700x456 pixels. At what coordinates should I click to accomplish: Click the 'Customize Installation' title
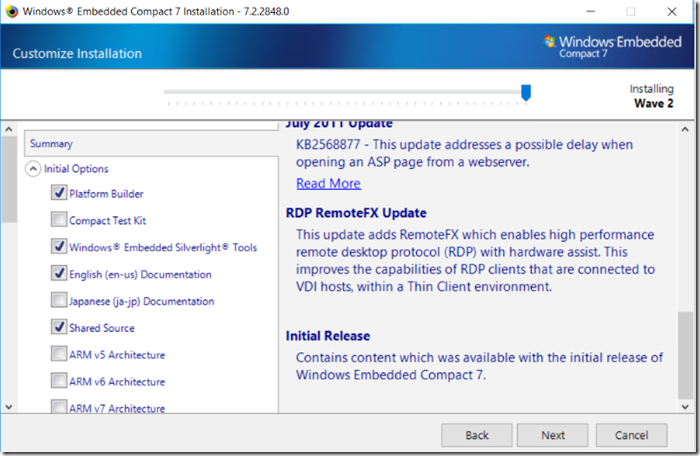click(x=77, y=54)
